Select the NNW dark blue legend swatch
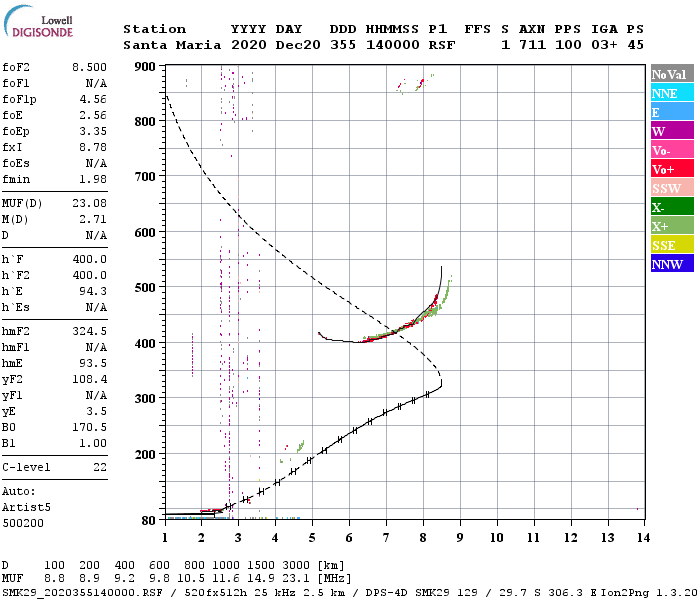The image size is (700, 600). point(672,264)
